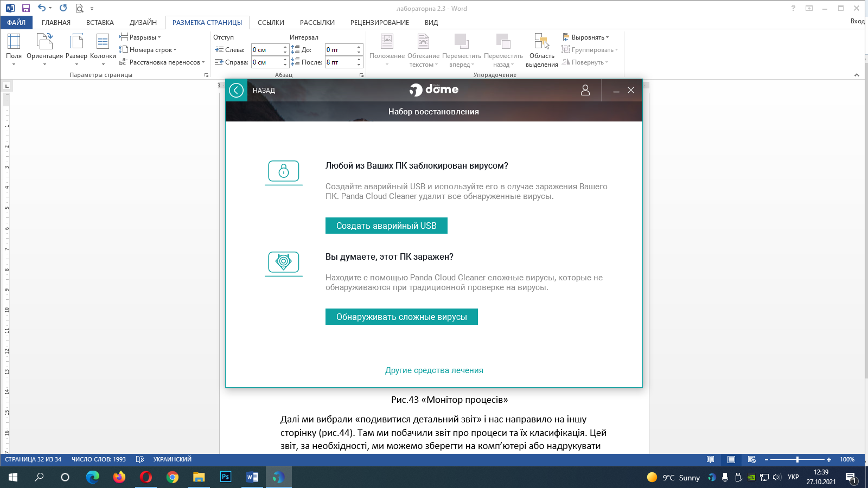Open Microsoft Edge from the taskbar
Viewport: 868px width, 488px height.
93,477
